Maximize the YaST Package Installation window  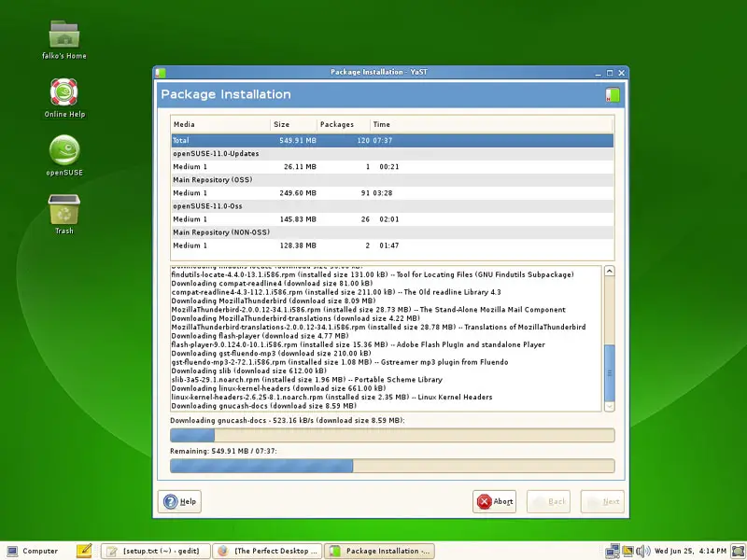(610, 73)
